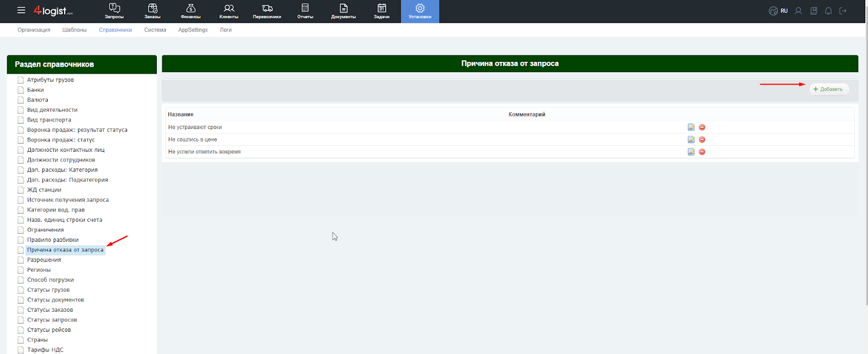The width and height of the screenshot is (868, 354).
Task: Open the Документы section
Action: point(343,11)
